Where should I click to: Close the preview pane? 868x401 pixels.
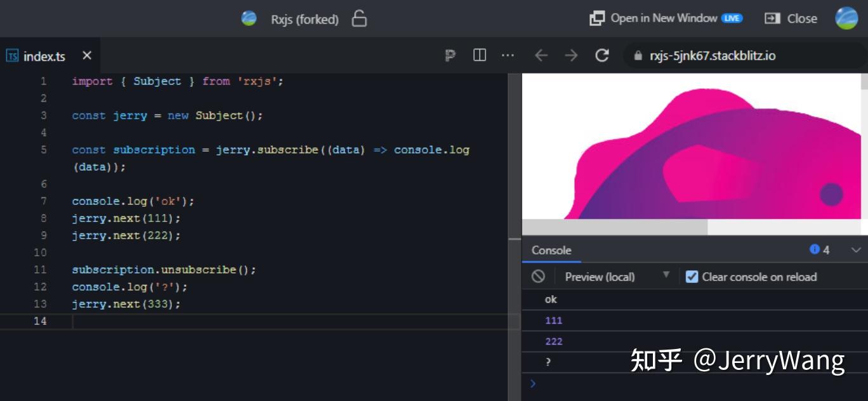coord(791,18)
